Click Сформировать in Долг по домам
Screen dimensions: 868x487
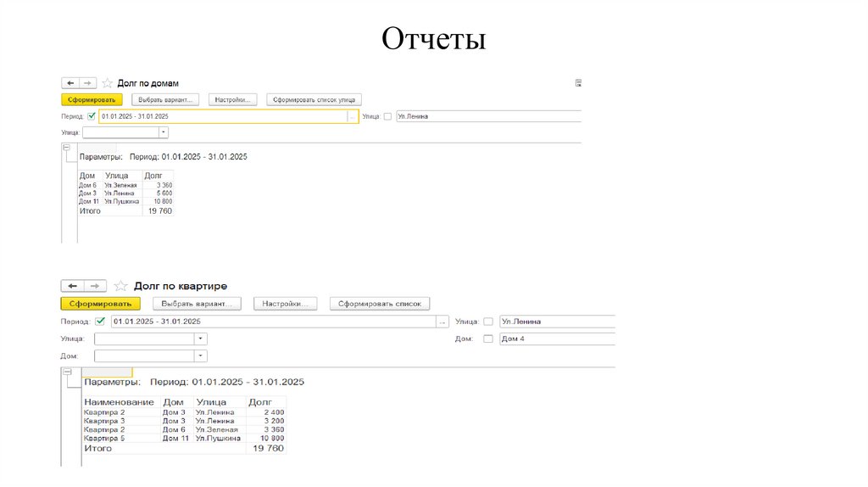(92, 100)
